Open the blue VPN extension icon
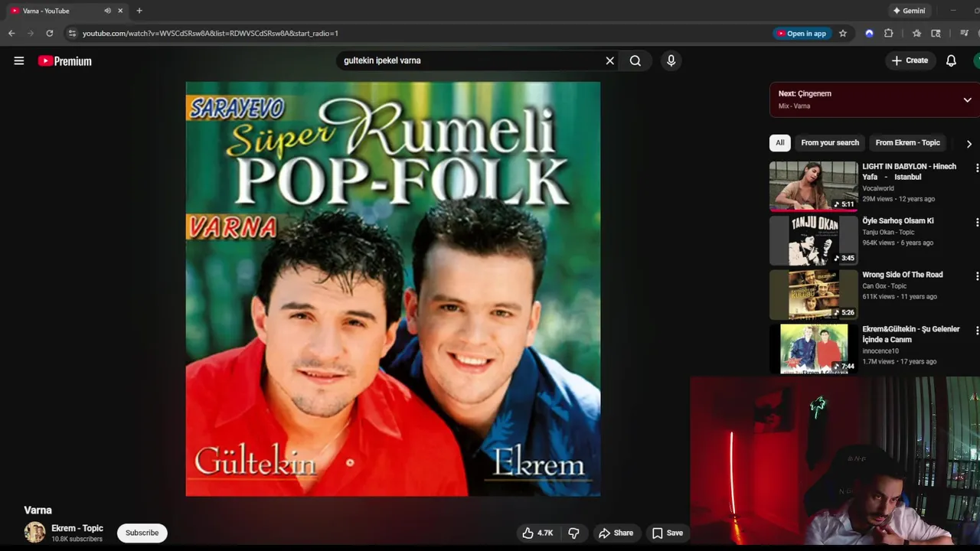Image resolution: width=980 pixels, height=551 pixels. (869, 33)
